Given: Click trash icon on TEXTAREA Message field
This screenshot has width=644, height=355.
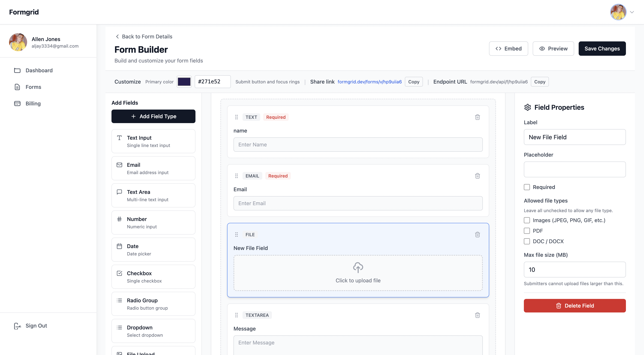Looking at the screenshot, I should (x=477, y=315).
